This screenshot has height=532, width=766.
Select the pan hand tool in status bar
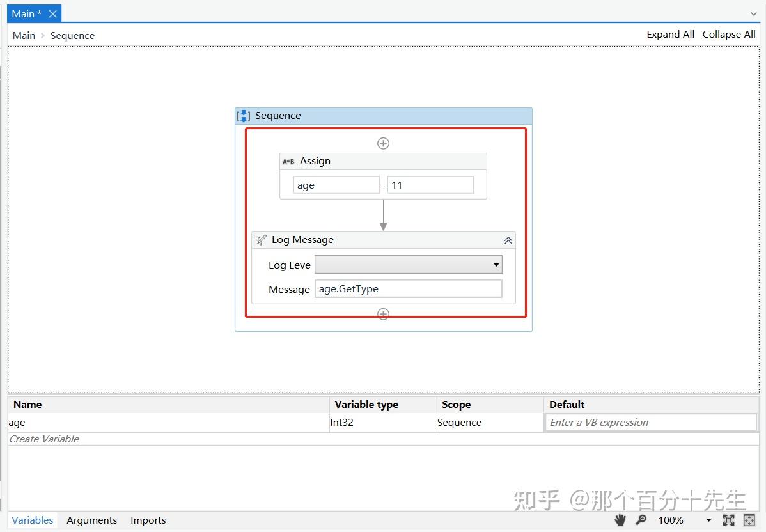(x=620, y=520)
